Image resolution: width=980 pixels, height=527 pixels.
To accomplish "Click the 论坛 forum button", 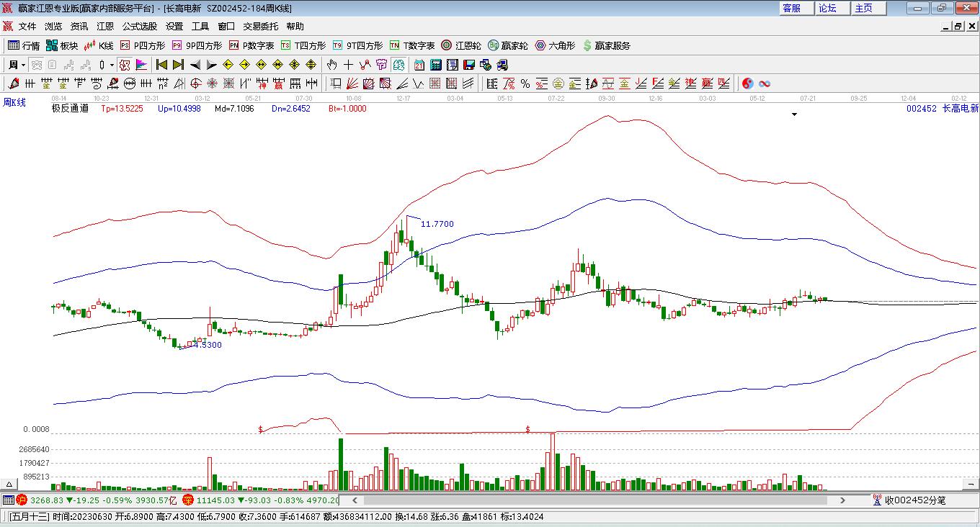I will pyautogui.click(x=833, y=8).
